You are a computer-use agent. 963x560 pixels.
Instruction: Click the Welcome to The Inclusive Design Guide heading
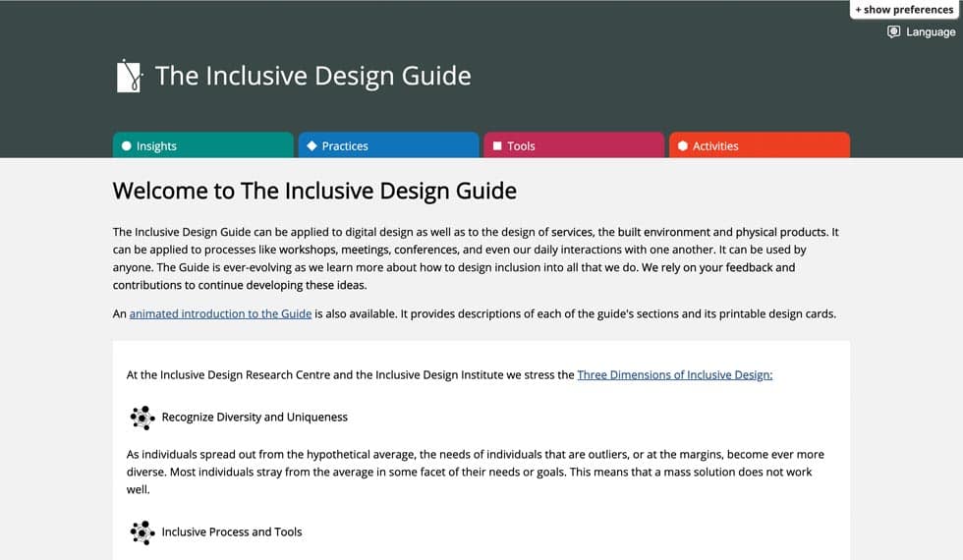[x=314, y=191]
